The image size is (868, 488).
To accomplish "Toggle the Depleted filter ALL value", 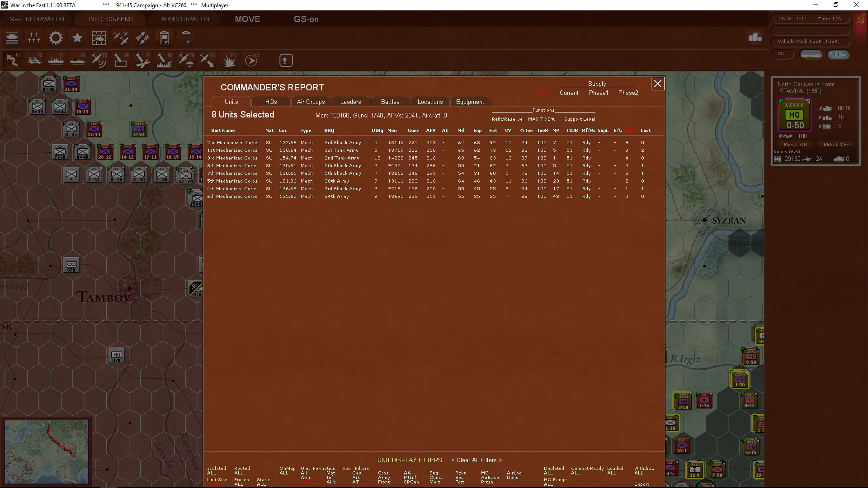I will click(x=548, y=473).
